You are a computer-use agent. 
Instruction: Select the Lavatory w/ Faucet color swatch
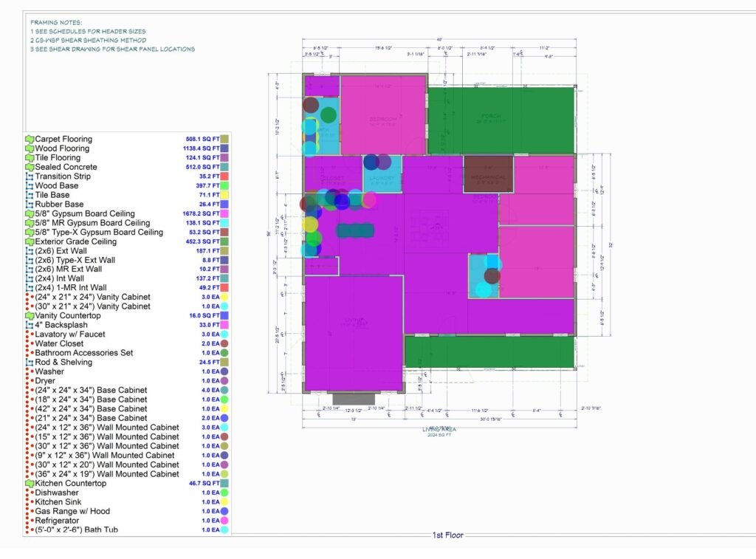pyautogui.click(x=224, y=335)
